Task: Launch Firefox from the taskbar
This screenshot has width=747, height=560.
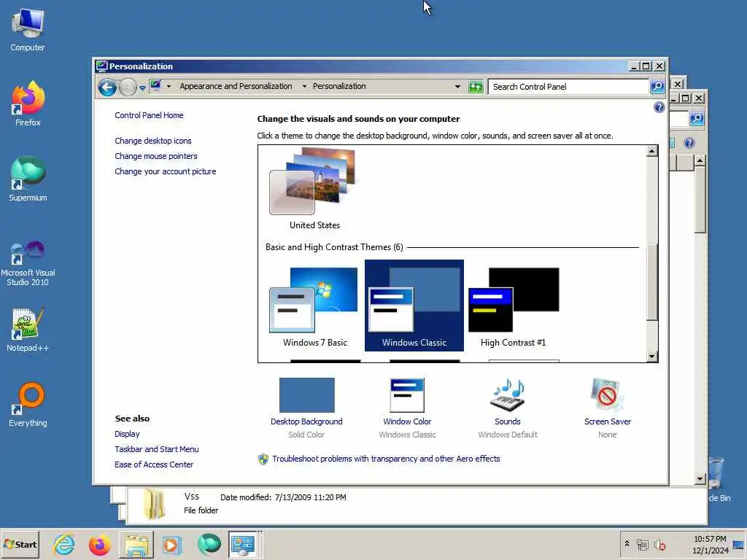Action: [x=99, y=544]
